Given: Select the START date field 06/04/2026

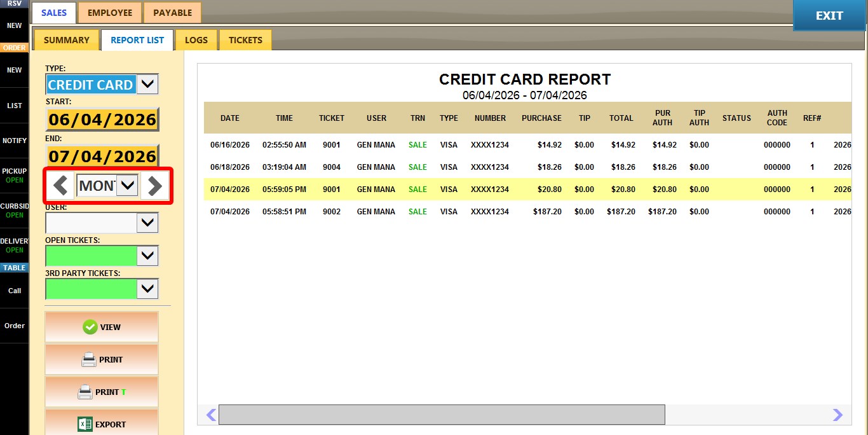Looking at the screenshot, I should pyautogui.click(x=102, y=120).
